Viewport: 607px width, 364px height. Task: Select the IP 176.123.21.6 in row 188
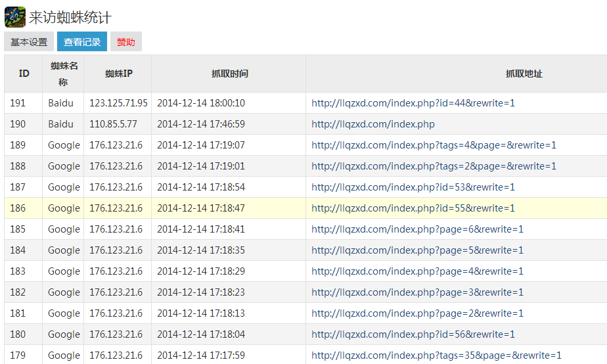tap(116, 166)
